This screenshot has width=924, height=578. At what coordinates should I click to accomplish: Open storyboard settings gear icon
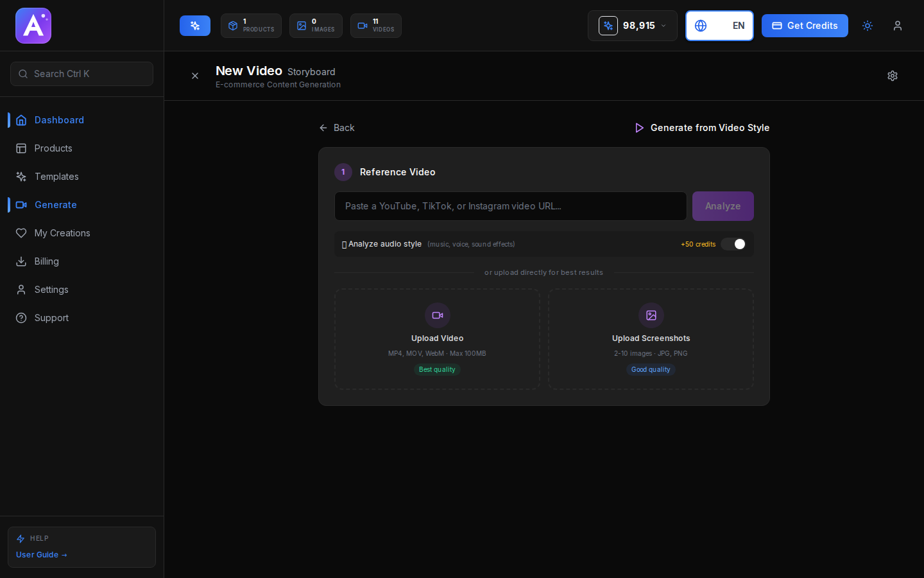pyautogui.click(x=893, y=76)
